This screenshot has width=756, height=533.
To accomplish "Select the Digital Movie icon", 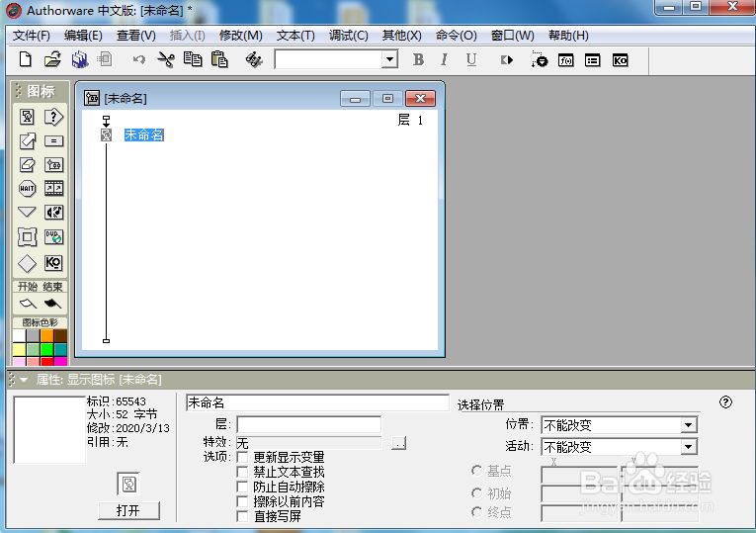I will tap(53, 188).
